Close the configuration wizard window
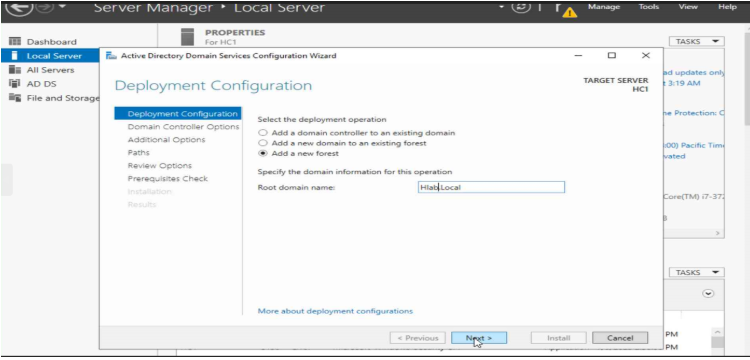 tap(646, 55)
